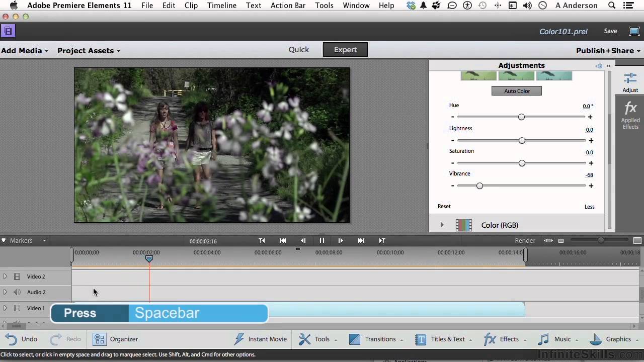Click the Undo arrow icon
Image resolution: width=644 pixels, height=362 pixels.
pos(12,339)
